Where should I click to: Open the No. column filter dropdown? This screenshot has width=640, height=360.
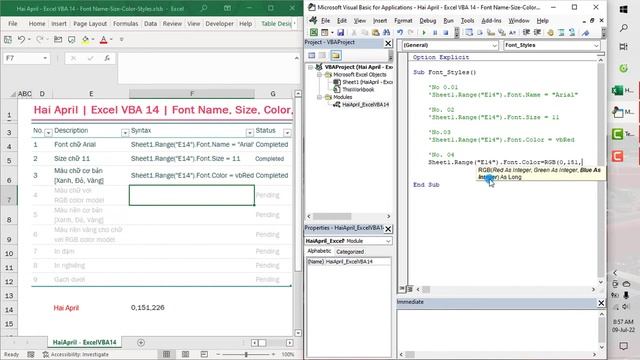(x=48, y=133)
